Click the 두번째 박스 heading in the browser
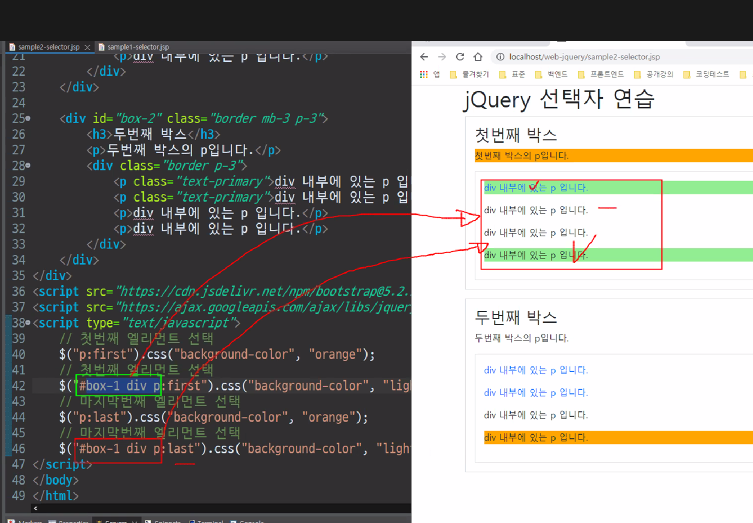 516,317
